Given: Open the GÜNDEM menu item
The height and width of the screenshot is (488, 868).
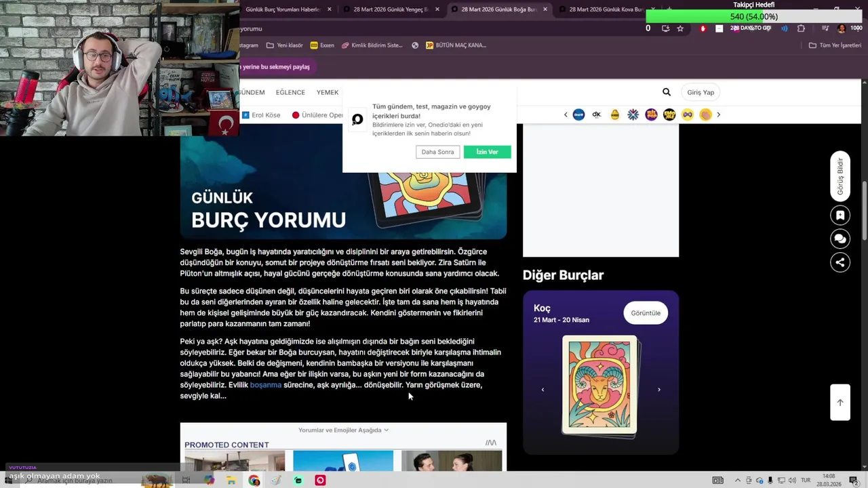Looking at the screenshot, I should point(252,92).
